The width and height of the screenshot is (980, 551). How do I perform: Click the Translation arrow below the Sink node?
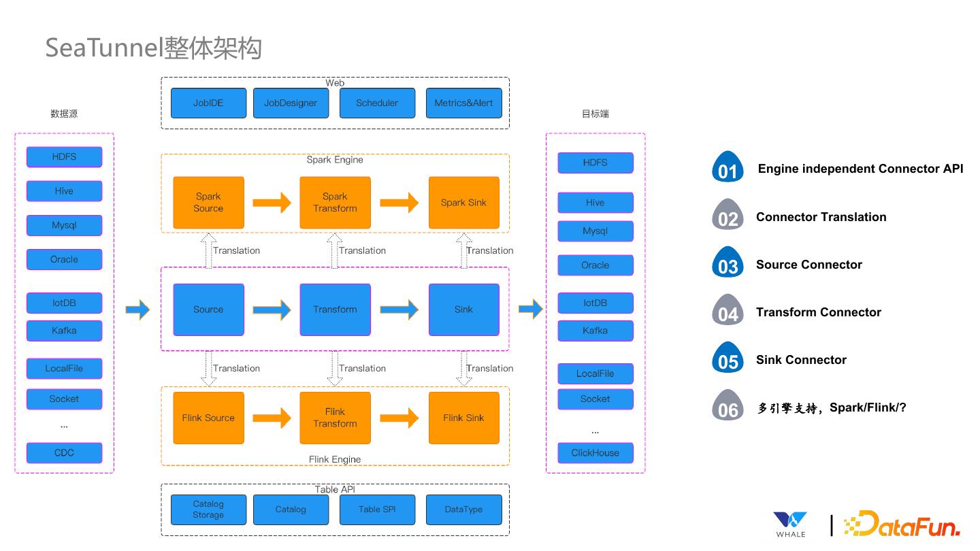pyautogui.click(x=464, y=368)
